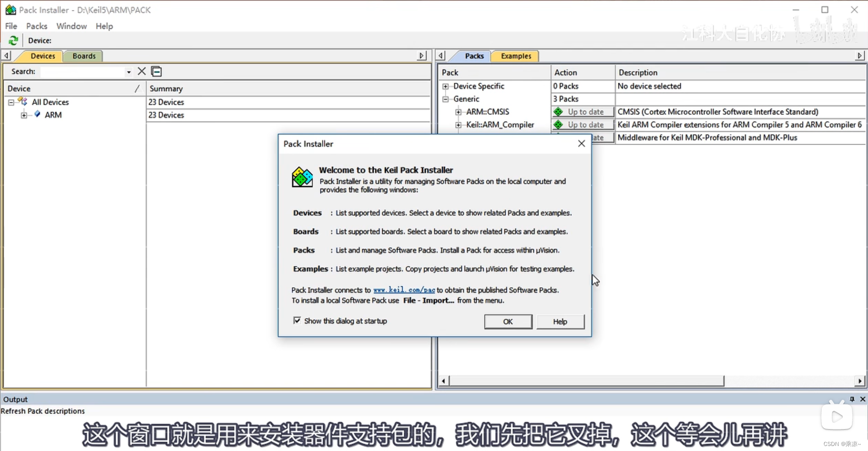868x451 pixels.
Task: Click the green diamond icon for Keil::ARM_Compiler
Action: pos(558,124)
